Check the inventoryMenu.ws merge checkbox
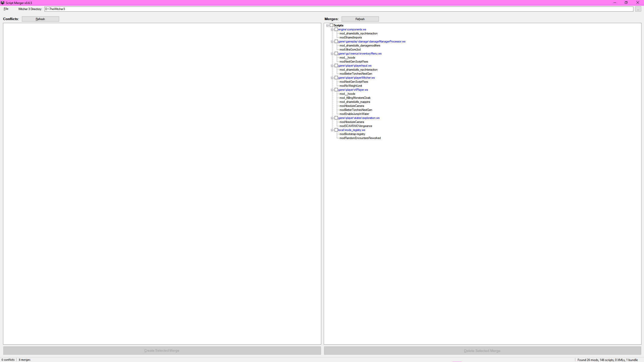 336,54
